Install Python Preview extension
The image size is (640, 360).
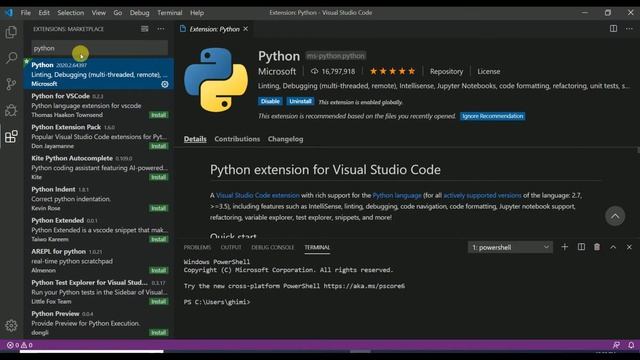click(159, 333)
